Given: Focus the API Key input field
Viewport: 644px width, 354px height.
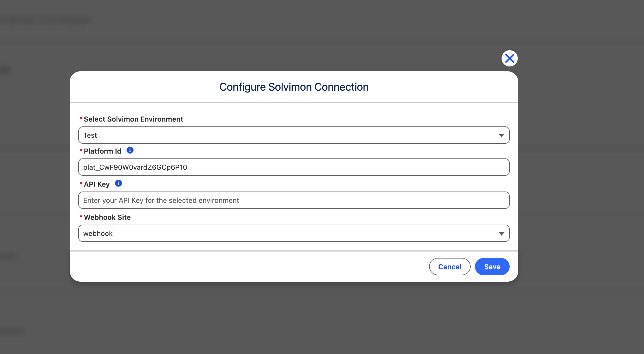Looking at the screenshot, I should (x=294, y=200).
